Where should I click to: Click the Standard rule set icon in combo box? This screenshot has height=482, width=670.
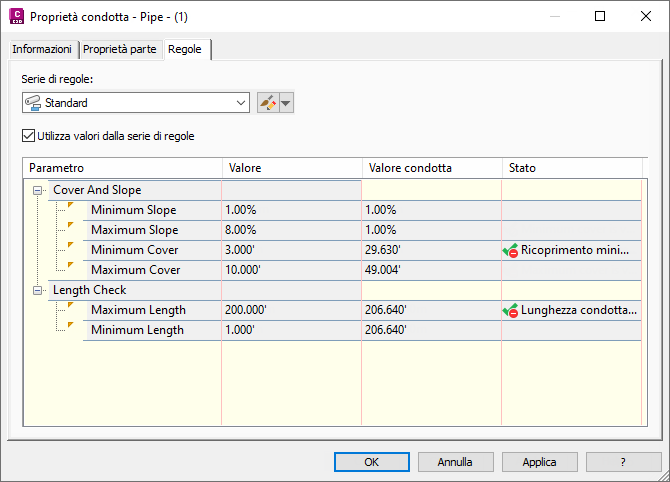(x=34, y=103)
